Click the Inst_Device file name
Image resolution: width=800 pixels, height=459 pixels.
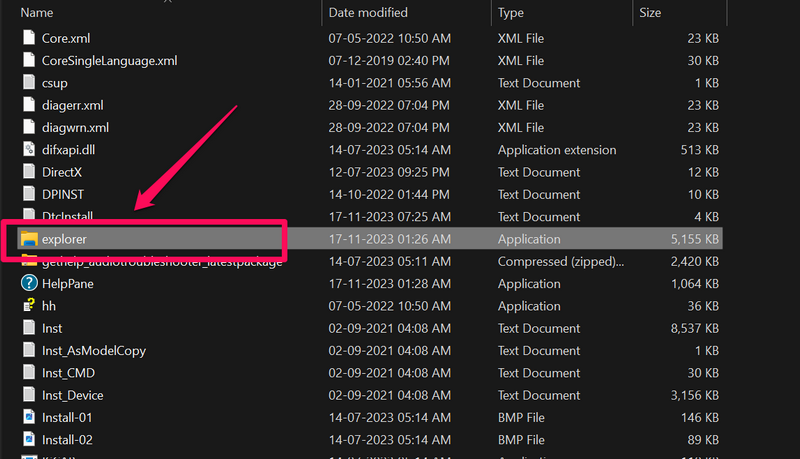(72, 396)
